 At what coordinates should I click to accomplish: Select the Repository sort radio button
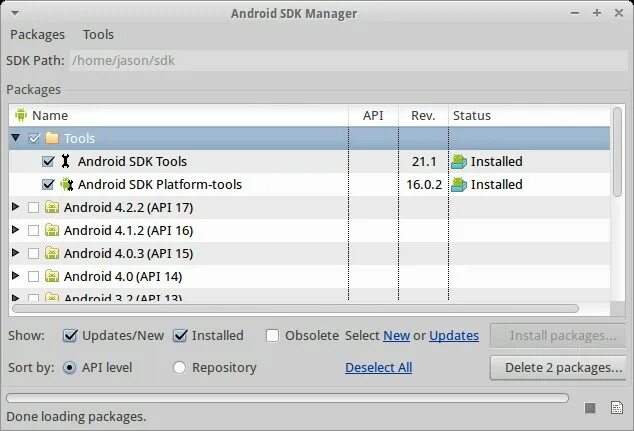180,367
